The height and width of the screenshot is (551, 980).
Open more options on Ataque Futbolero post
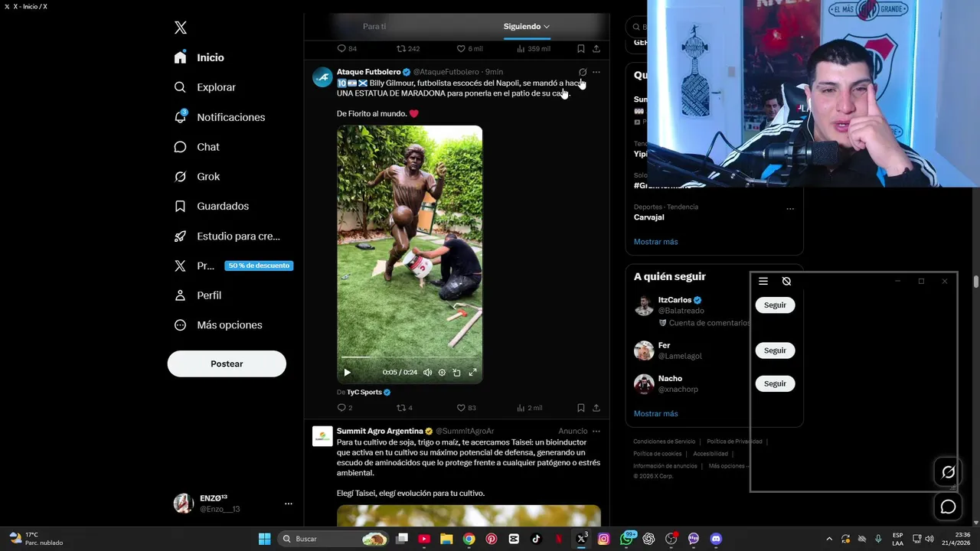[x=596, y=72]
